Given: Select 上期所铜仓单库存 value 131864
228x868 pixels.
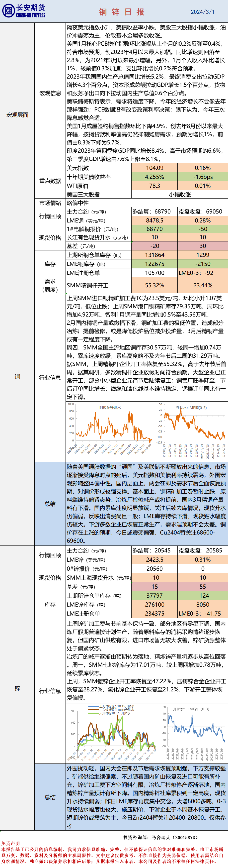Looking at the screenshot, I should (x=154, y=255).
